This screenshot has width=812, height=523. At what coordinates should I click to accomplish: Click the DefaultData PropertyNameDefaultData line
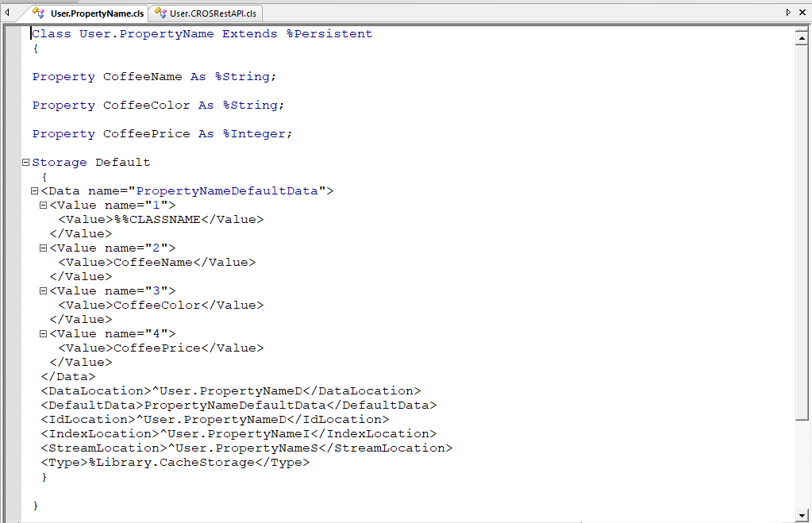239,405
